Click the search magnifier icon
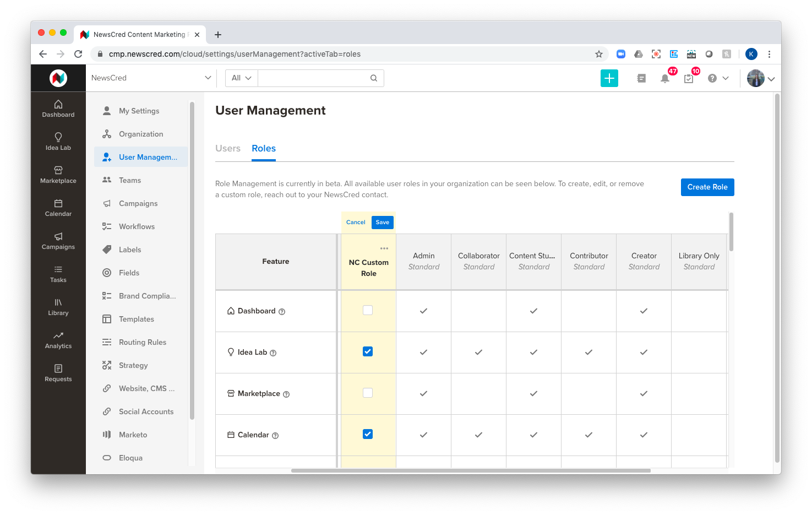This screenshot has height=515, width=812. tap(374, 78)
